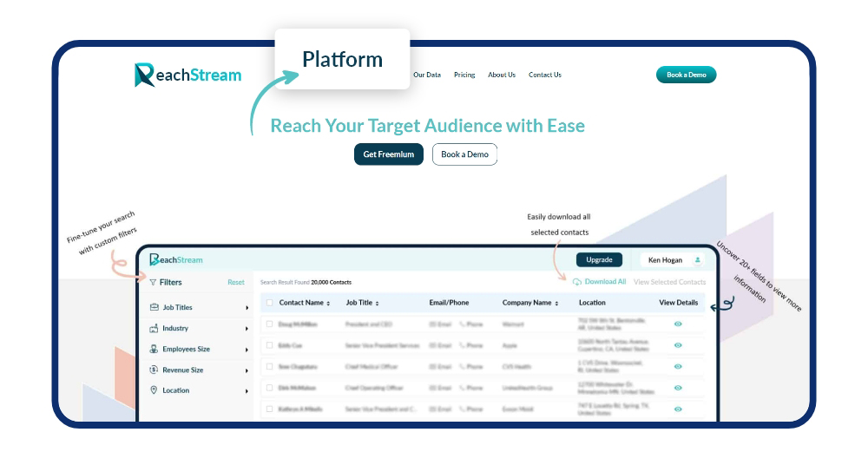
Task: Reset the filters with the Reset link
Action: point(236,282)
